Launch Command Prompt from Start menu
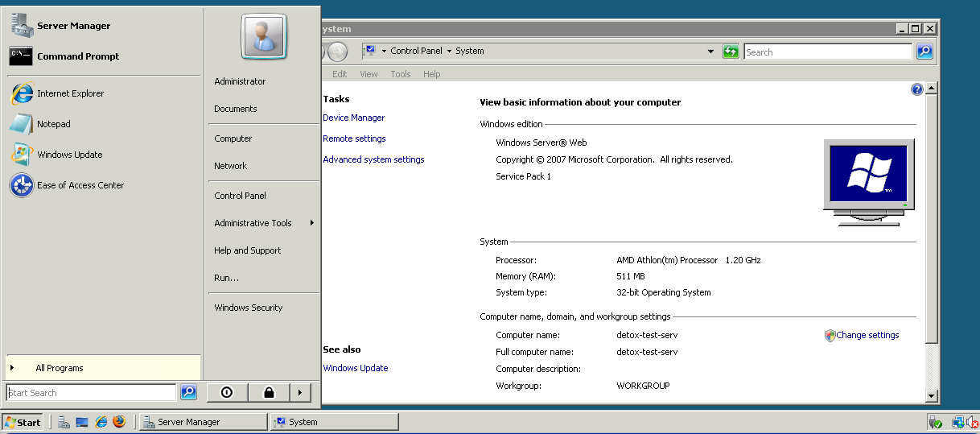The image size is (980, 434). [103, 56]
